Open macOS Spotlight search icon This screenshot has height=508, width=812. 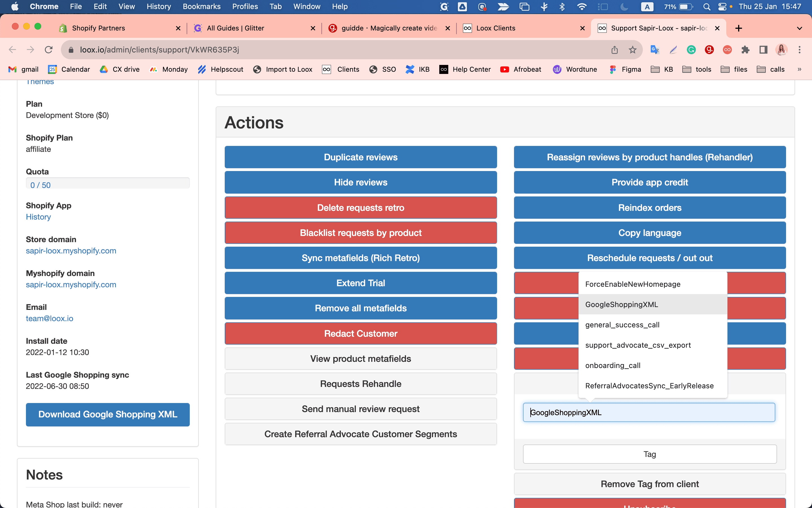point(706,6)
